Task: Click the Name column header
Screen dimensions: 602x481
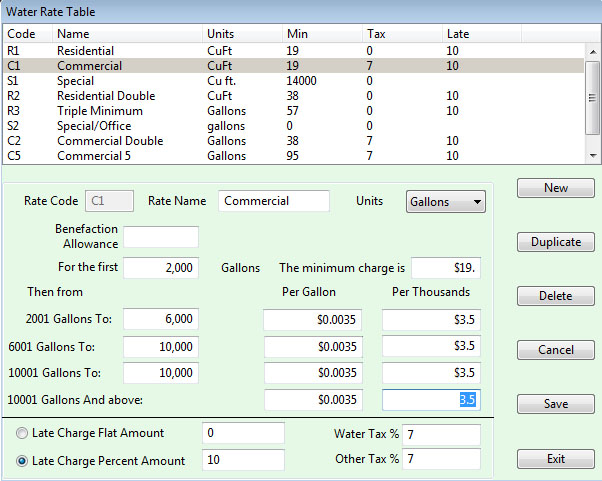Action: pos(127,34)
